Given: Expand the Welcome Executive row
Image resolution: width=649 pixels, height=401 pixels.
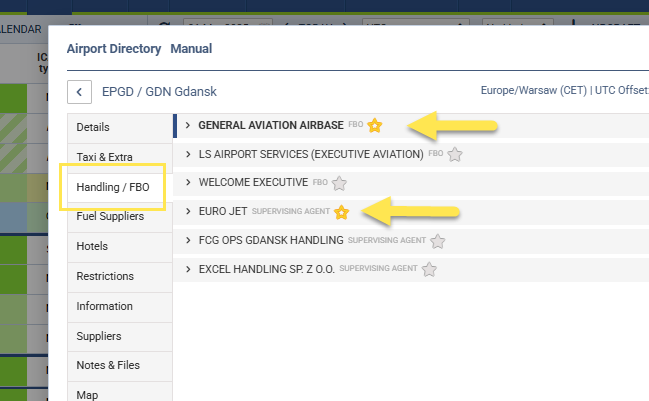Looking at the screenshot, I should pyautogui.click(x=188, y=182).
